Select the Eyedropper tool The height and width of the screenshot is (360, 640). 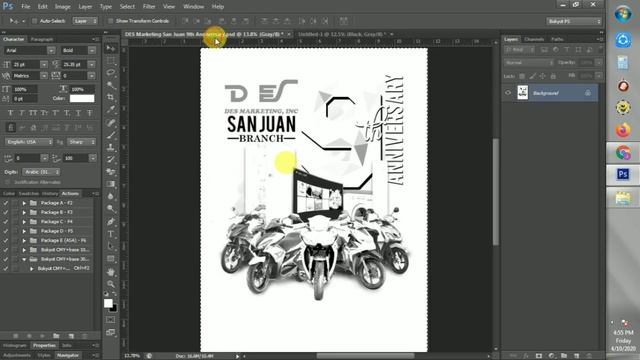[111, 110]
